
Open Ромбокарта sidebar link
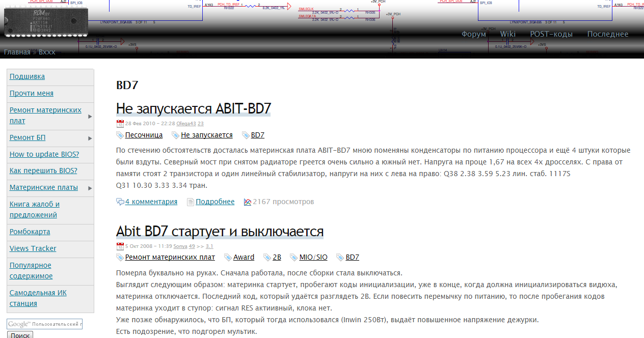(x=30, y=232)
